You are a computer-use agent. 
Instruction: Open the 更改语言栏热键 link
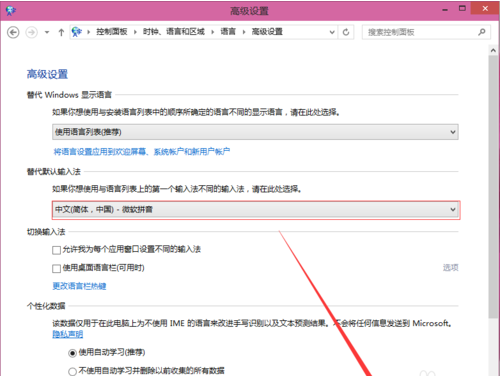pyautogui.click(x=79, y=286)
